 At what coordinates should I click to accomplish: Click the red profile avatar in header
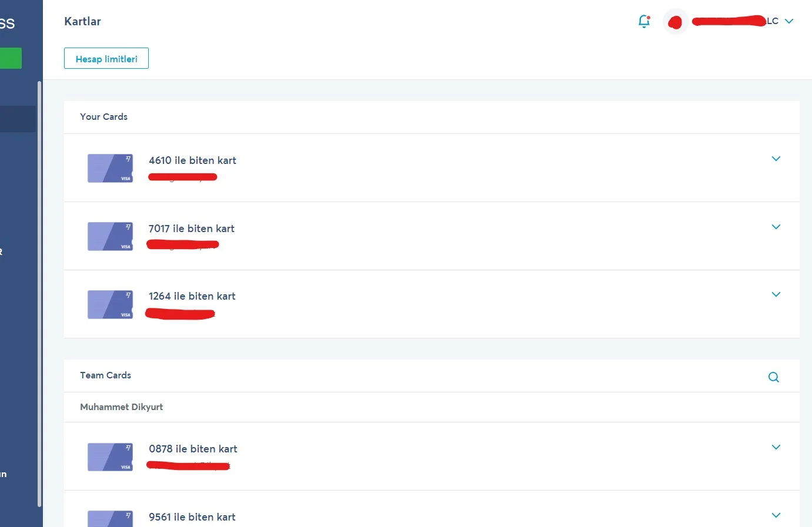click(675, 22)
